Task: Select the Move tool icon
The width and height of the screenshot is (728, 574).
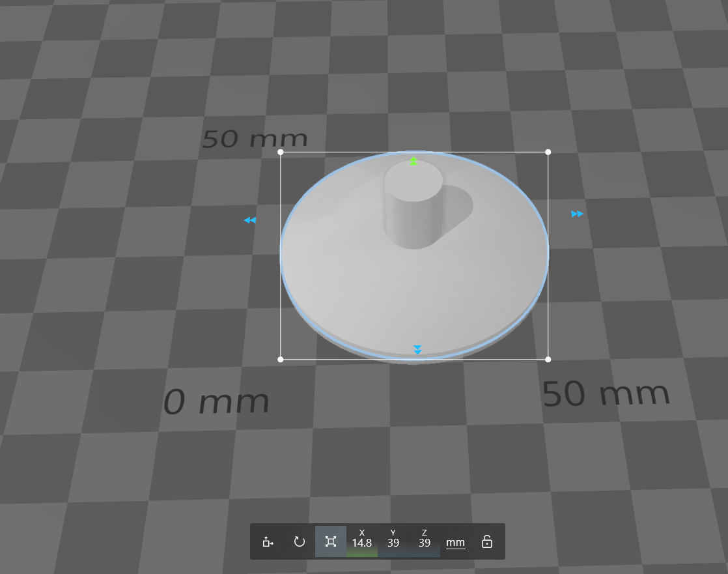Action: [268, 541]
